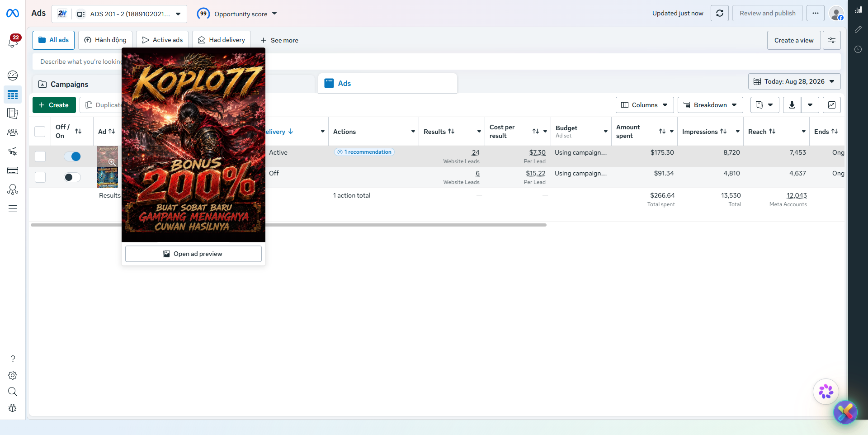The width and height of the screenshot is (868, 435).
Task: Open the charts view icon in toolbar
Action: [832, 105]
